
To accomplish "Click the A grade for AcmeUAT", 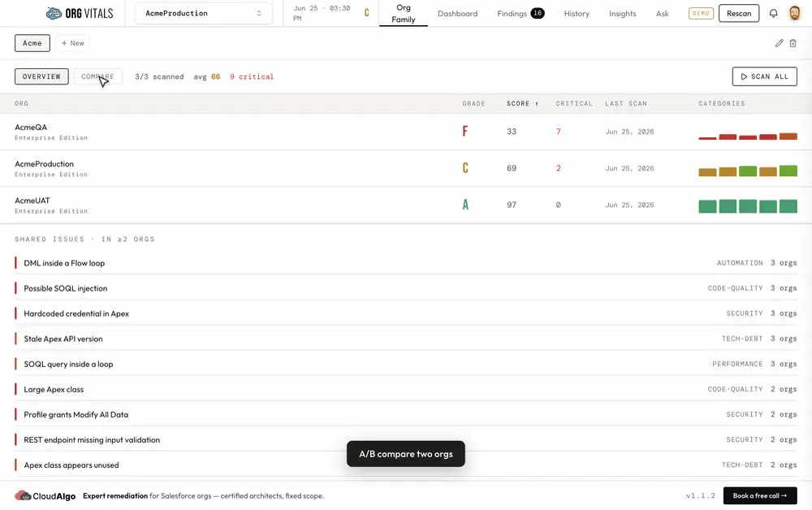I will 465,205.
